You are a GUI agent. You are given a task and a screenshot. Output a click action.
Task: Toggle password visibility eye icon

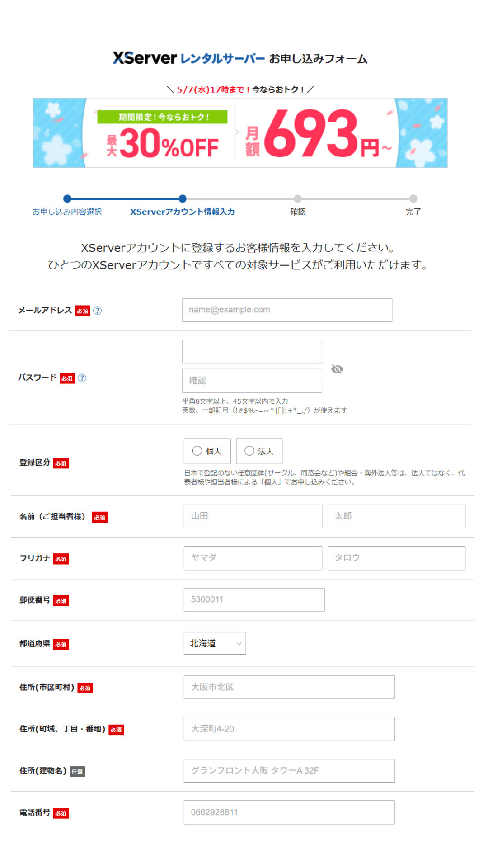(337, 369)
